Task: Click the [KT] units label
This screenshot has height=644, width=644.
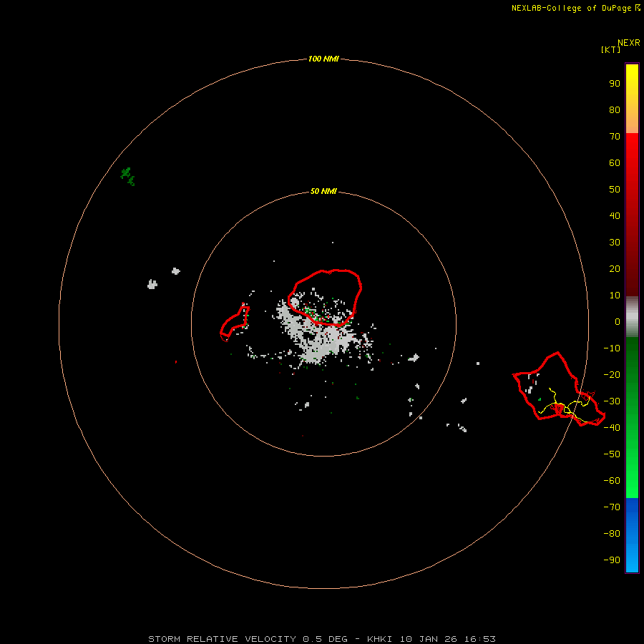Action: [610, 49]
